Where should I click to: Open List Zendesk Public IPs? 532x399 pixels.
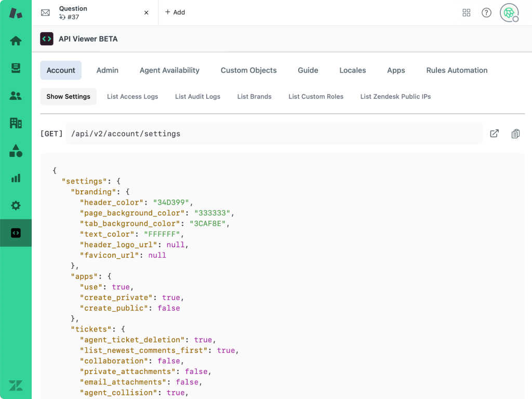point(395,97)
